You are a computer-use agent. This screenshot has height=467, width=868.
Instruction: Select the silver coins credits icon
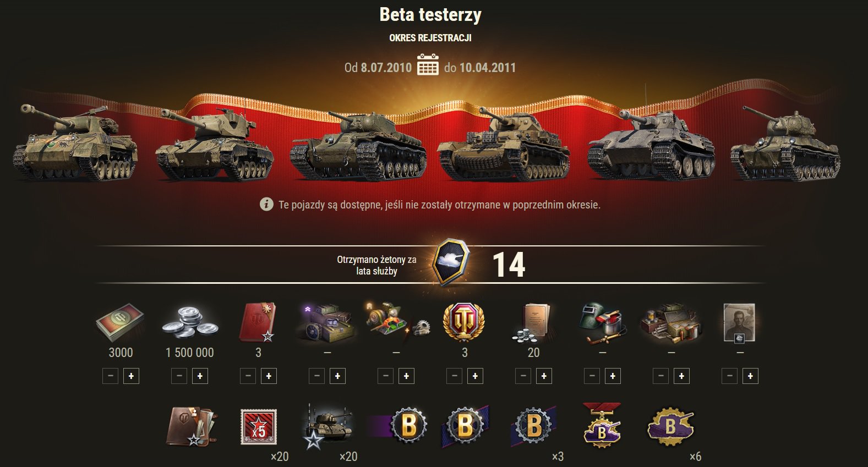tap(190, 323)
